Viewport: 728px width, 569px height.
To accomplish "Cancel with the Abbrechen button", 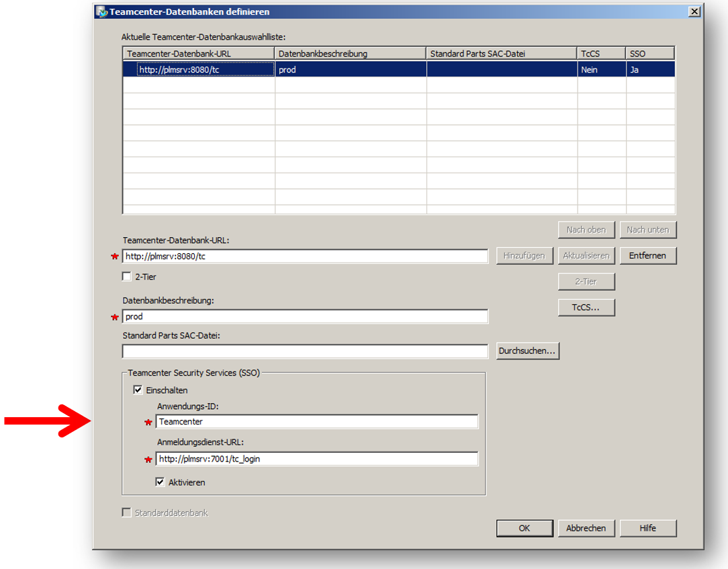I will click(586, 528).
